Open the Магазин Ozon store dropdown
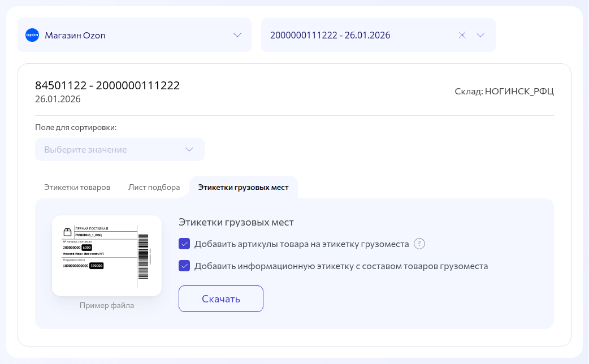 point(134,35)
